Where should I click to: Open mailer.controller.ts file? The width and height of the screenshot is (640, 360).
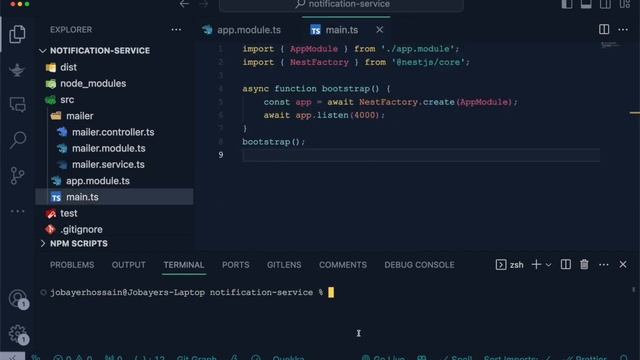113,132
